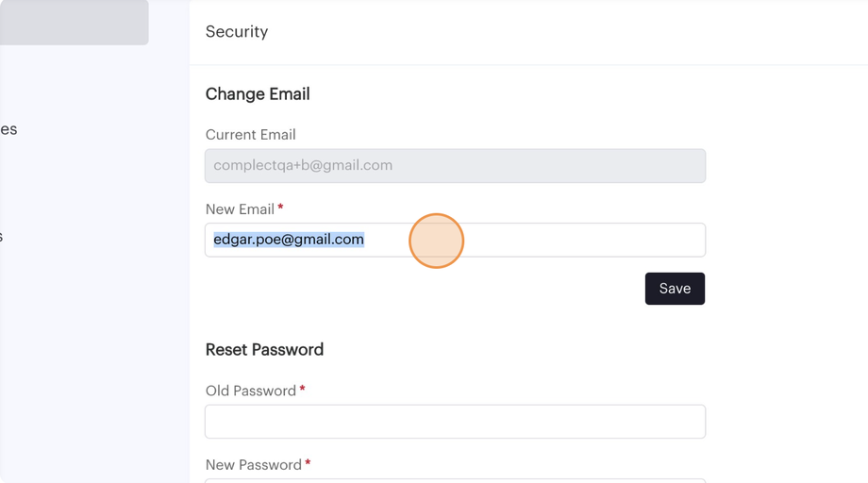Click the red asterisk beside New Password

(x=308, y=464)
